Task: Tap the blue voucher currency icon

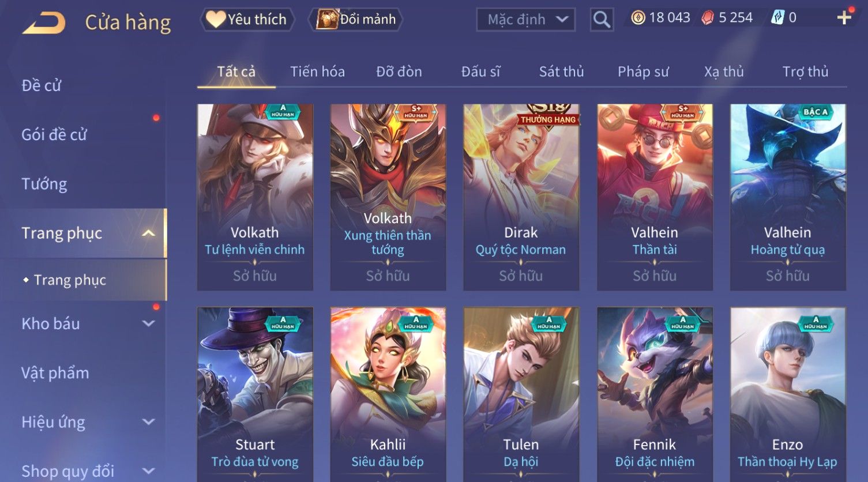Action: [x=777, y=18]
